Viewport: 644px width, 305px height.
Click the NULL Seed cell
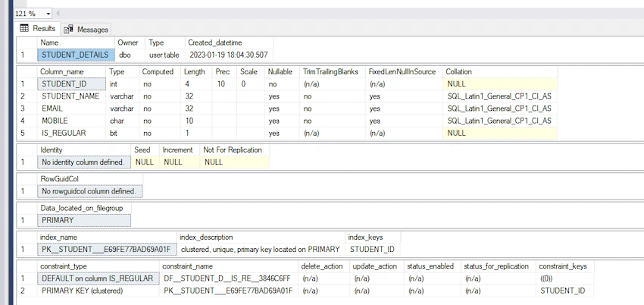point(145,162)
